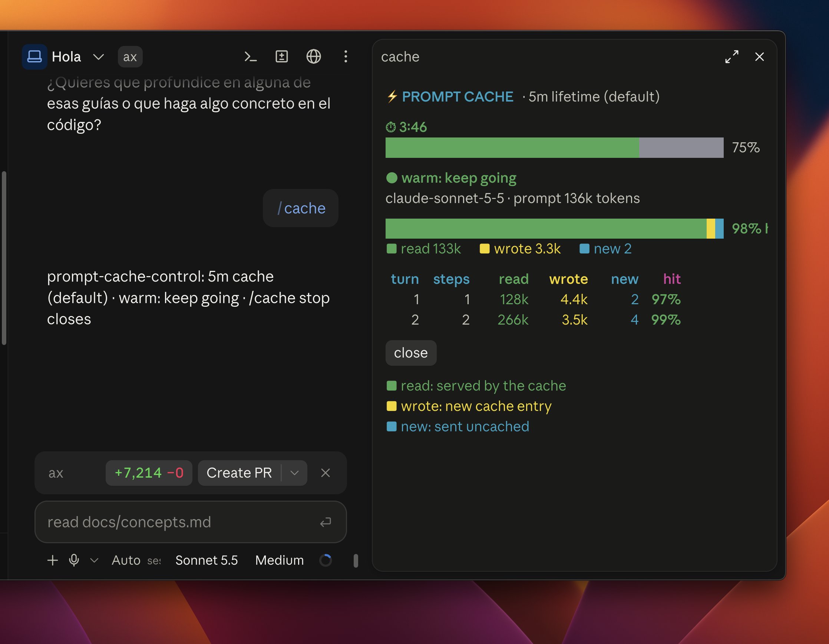This screenshot has width=829, height=644.
Task: Click the stopwatch timer icon at 3:46
Action: 391,127
